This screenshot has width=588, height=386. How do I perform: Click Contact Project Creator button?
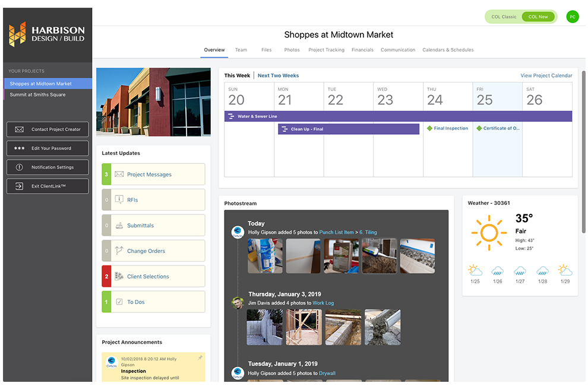48,129
